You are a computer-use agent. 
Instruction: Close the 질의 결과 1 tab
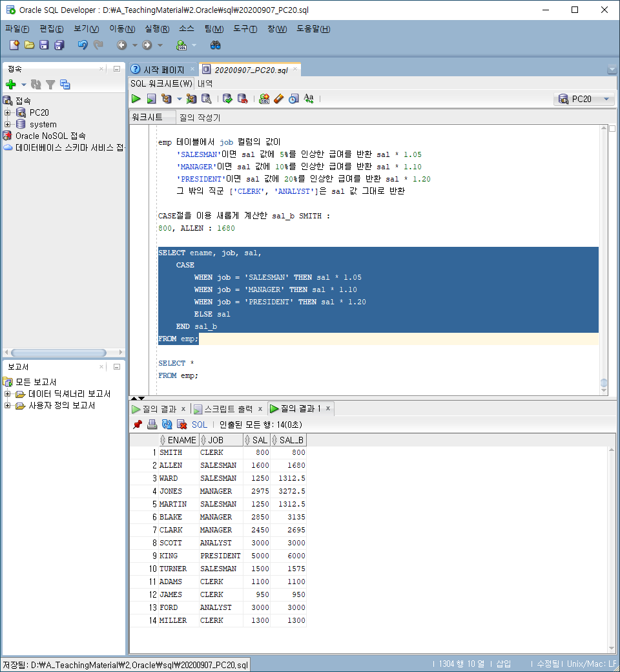(328, 408)
